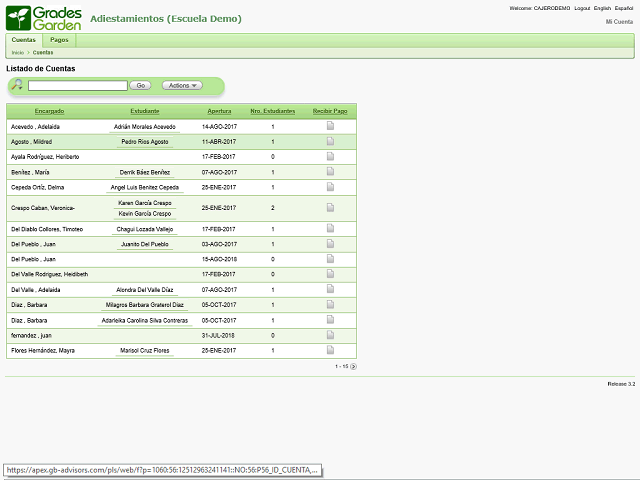640x480 pixels.
Task: Click the Logout link
Action: (582, 8)
